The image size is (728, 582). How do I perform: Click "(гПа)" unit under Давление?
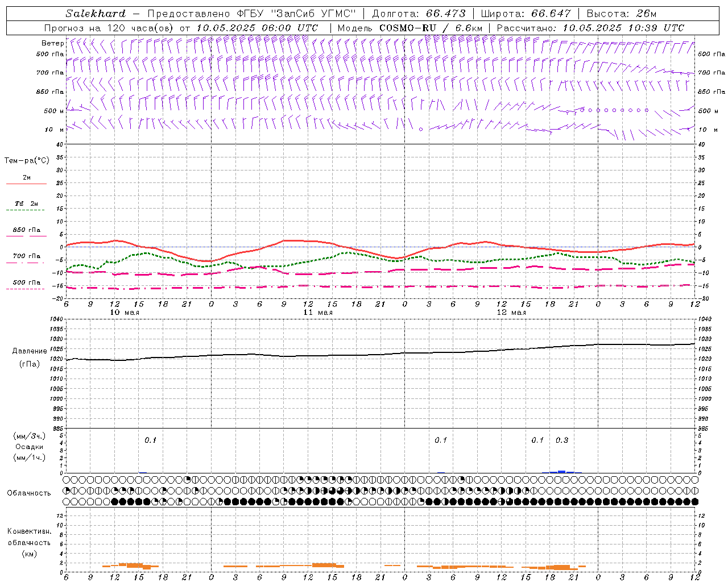point(30,364)
